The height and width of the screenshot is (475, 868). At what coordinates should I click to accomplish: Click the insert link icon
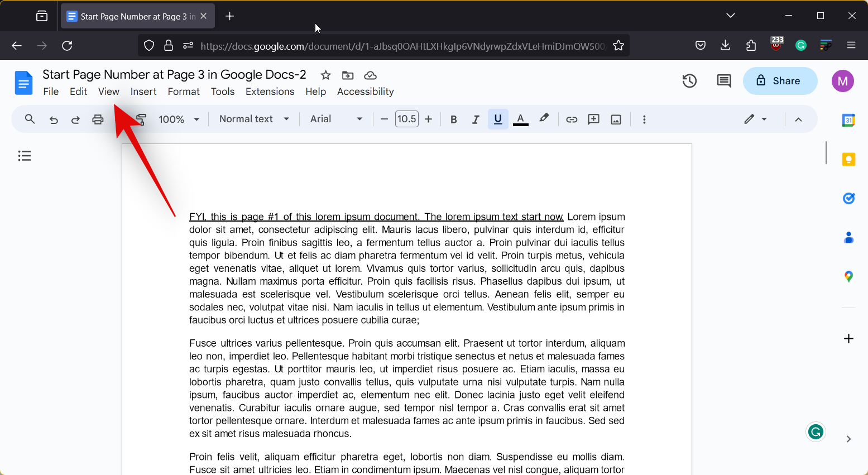[571, 119]
